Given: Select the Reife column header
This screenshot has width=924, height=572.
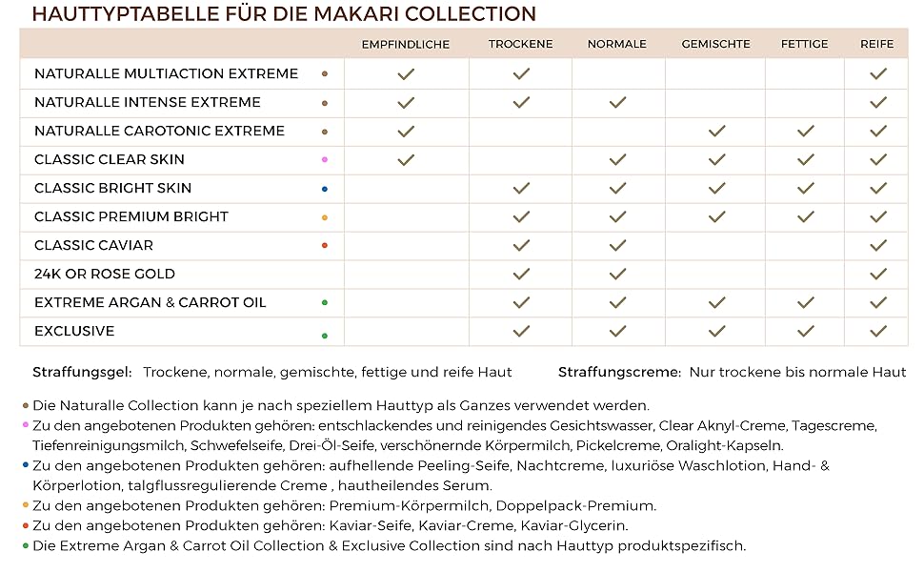Looking at the screenshot, I should 877,44.
